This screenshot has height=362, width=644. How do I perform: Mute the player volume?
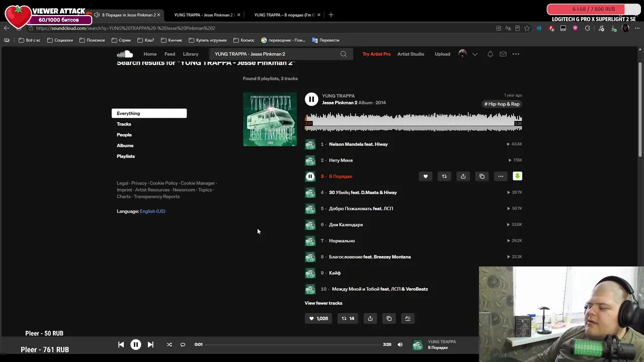[x=400, y=344]
